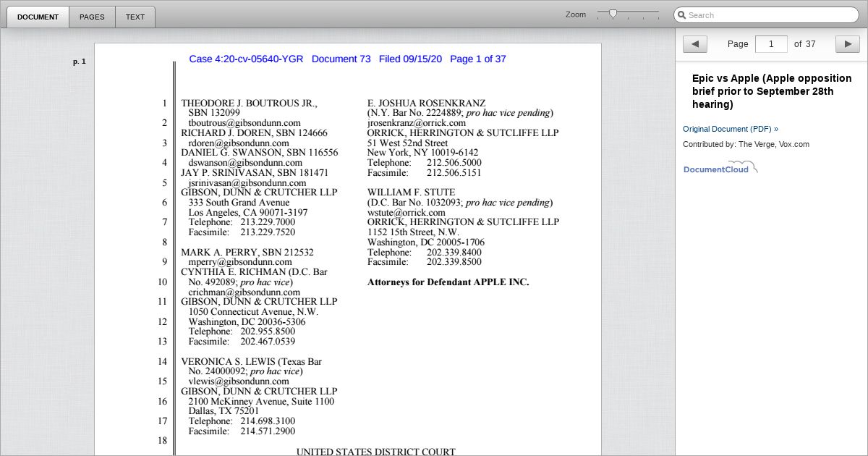868x456 pixels.
Task: Click email 'mperry@gibsondunn.com'
Action: pos(240,262)
